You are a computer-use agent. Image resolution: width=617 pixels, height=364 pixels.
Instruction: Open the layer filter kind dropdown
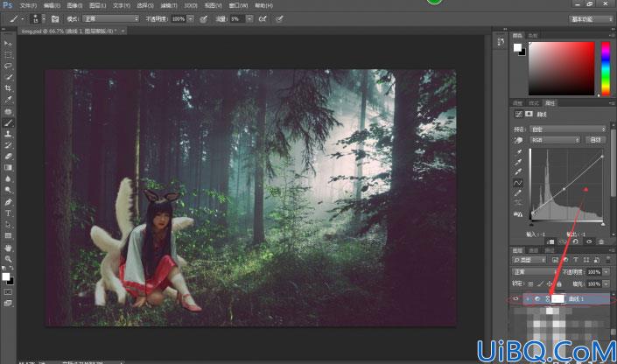pos(529,260)
